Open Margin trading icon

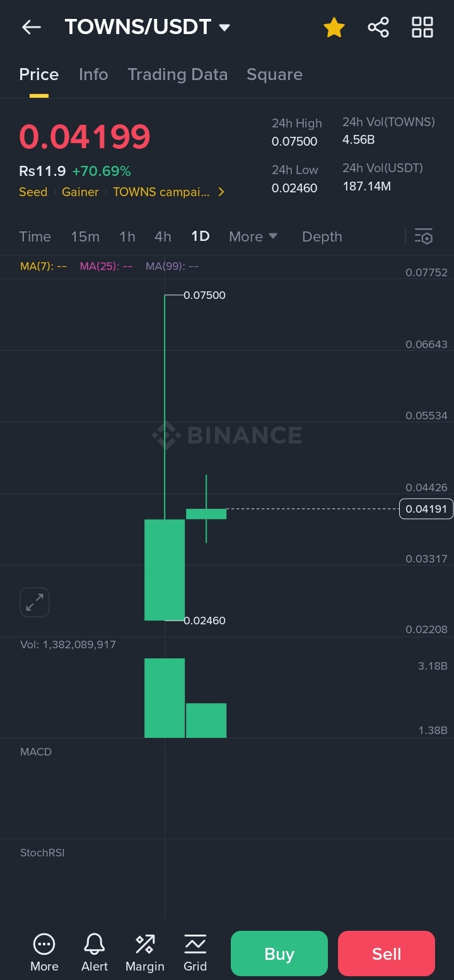point(144,952)
